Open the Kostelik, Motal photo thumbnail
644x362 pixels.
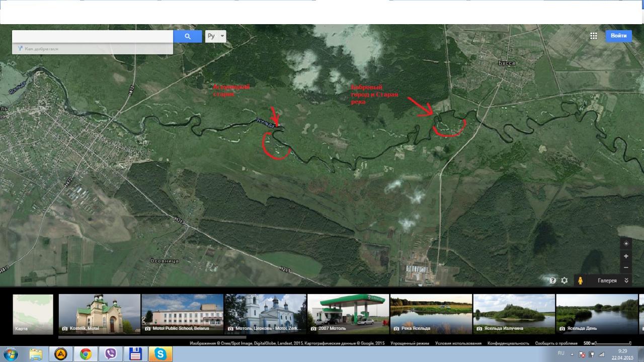(x=100, y=314)
